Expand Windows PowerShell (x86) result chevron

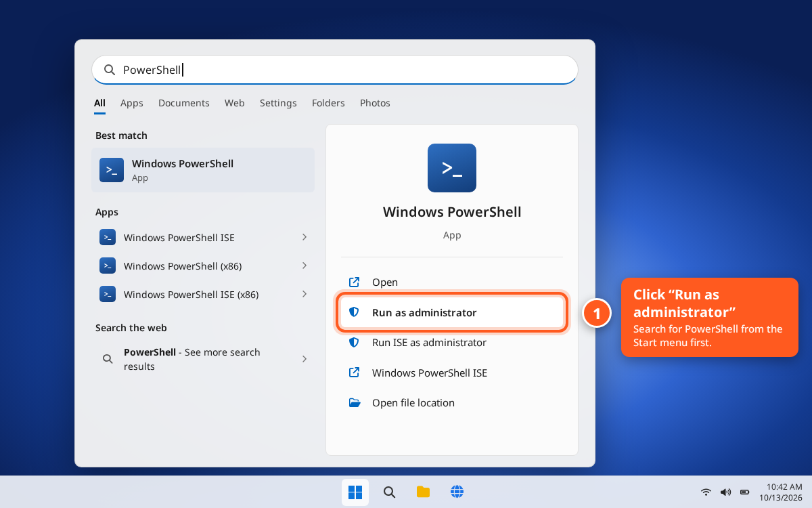coord(304,266)
